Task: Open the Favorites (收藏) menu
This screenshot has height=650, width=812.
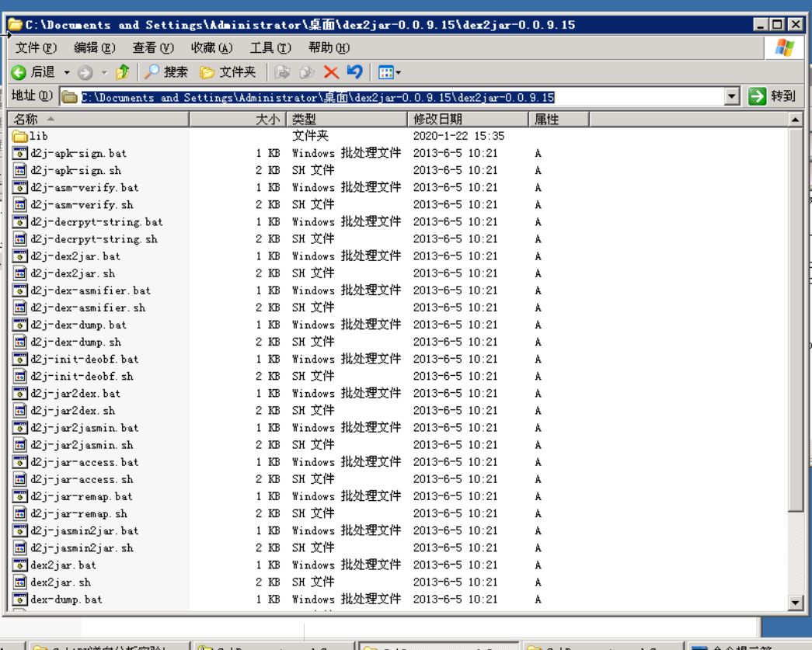Action: (211, 47)
